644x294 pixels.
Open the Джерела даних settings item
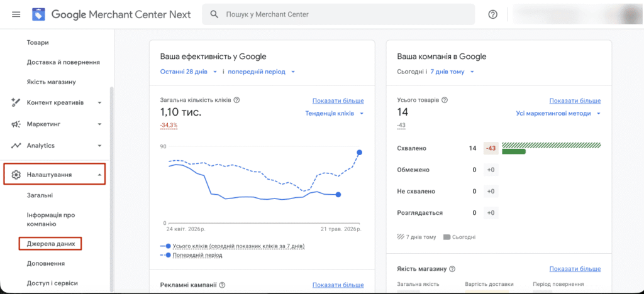pyautogui.click(x=50, y=244)
